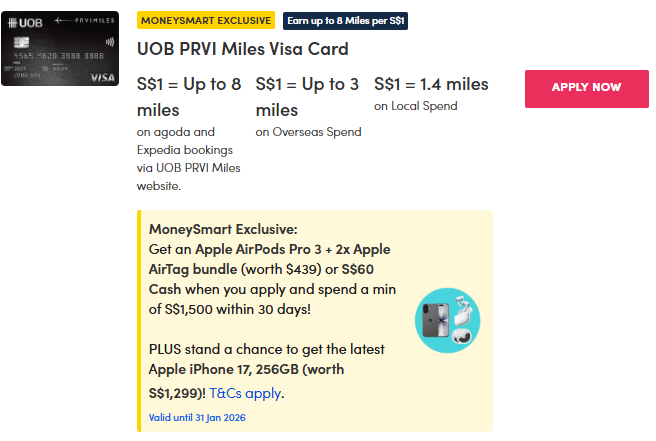Click the UOB logo on the card
Image resolution: width=656 pixels, height=441 pixels.
pos(22,22)
